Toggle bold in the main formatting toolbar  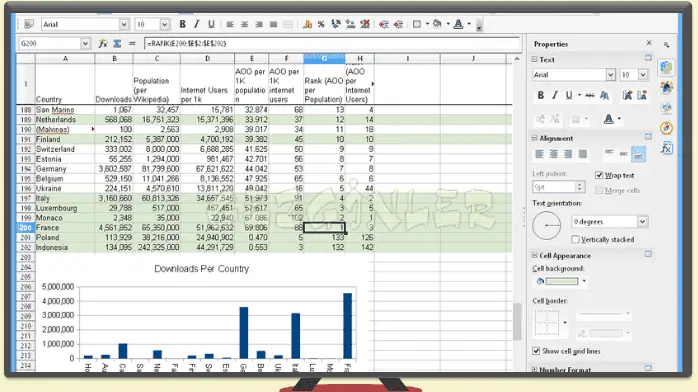(x=183, y=24)
